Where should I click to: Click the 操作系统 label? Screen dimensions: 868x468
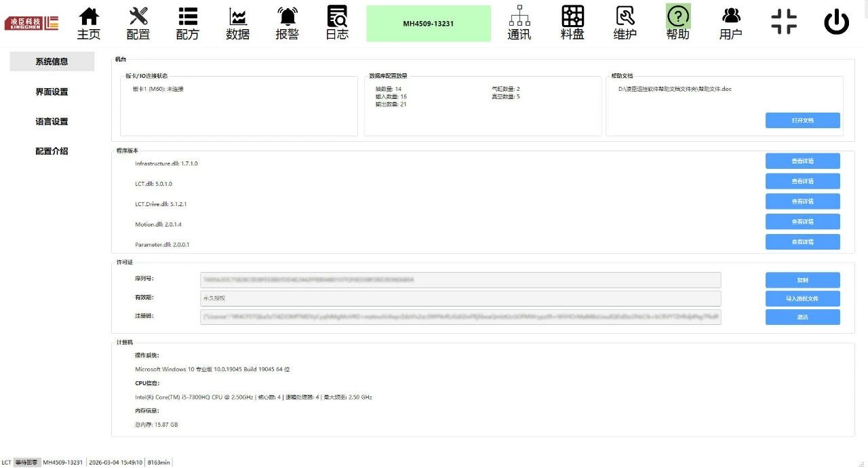coord(147,355)
